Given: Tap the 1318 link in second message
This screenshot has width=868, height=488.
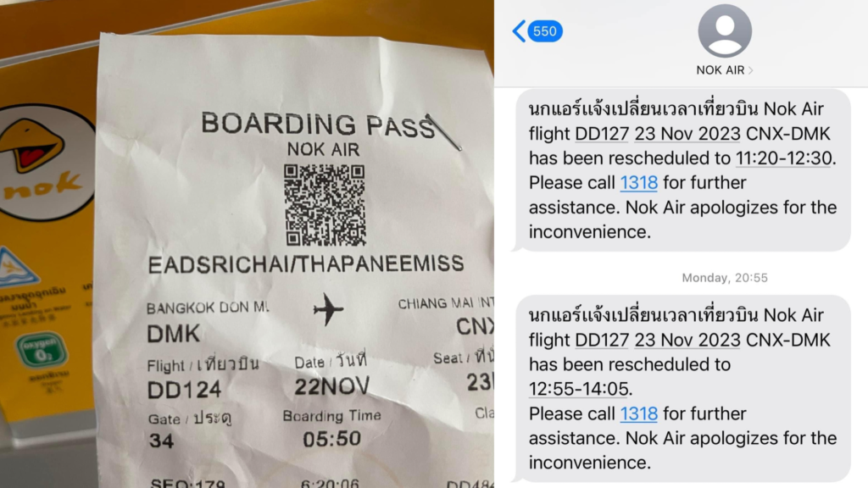Looking at the screenshot, I should (638, 413).
